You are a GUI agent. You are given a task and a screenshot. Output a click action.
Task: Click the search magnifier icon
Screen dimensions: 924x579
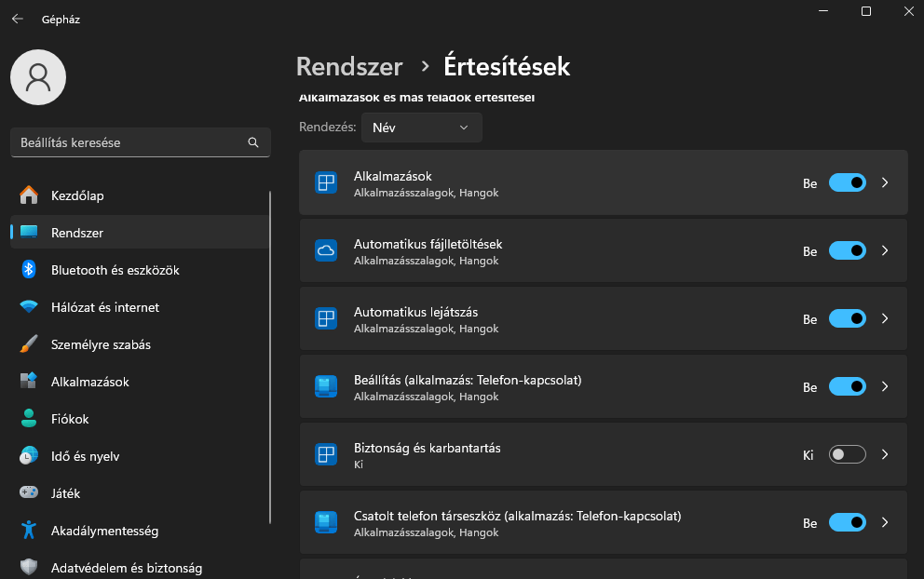[253, 142]
